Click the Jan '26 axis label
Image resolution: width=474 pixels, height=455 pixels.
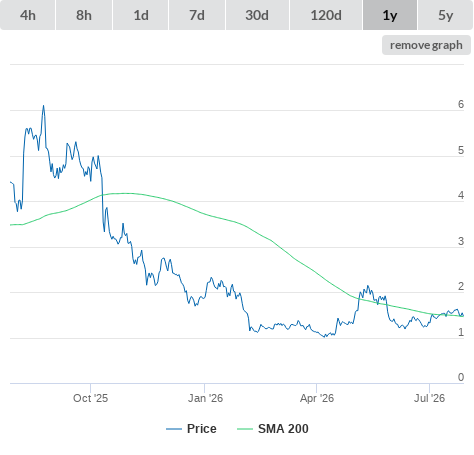(205, 398)
